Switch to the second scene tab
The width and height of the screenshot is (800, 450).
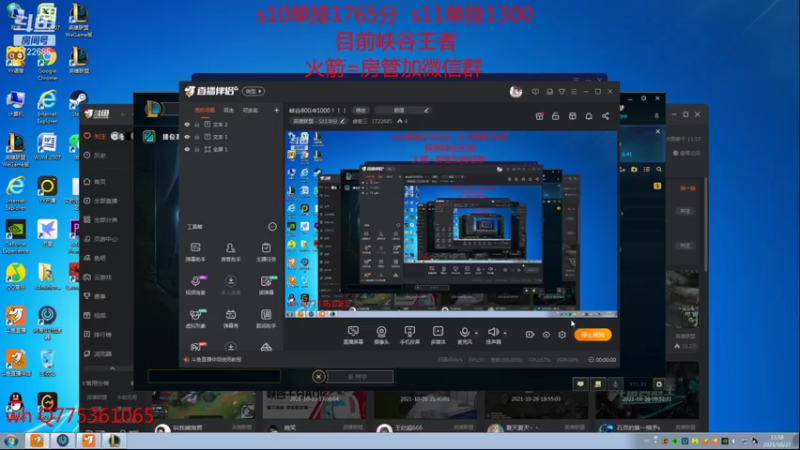click(229, 110)
